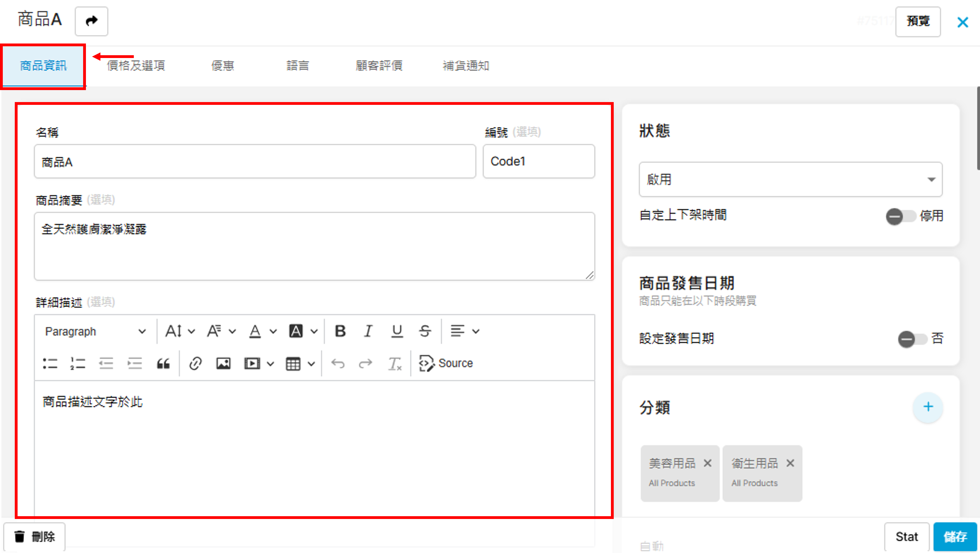The height and width of the screenshot is (553, 980).
Task: Click the block quote icon
Action: pyautogui.click(x=163, y=364)
